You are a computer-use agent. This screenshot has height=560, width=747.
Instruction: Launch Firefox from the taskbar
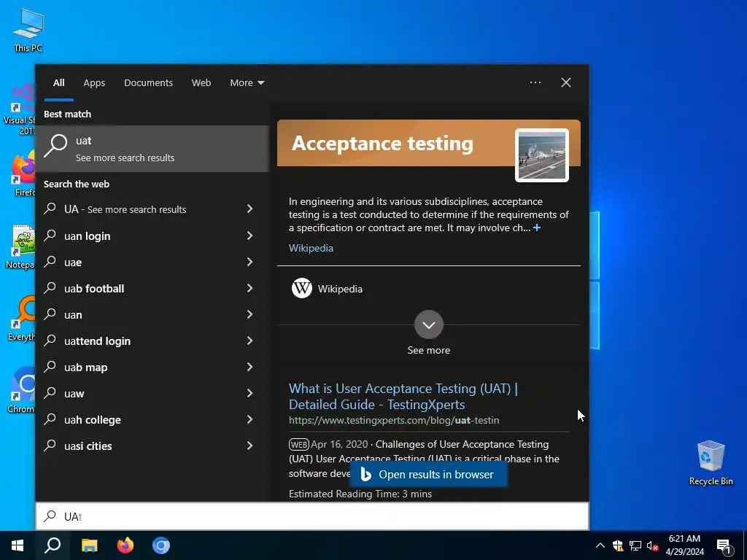point(125,545)
